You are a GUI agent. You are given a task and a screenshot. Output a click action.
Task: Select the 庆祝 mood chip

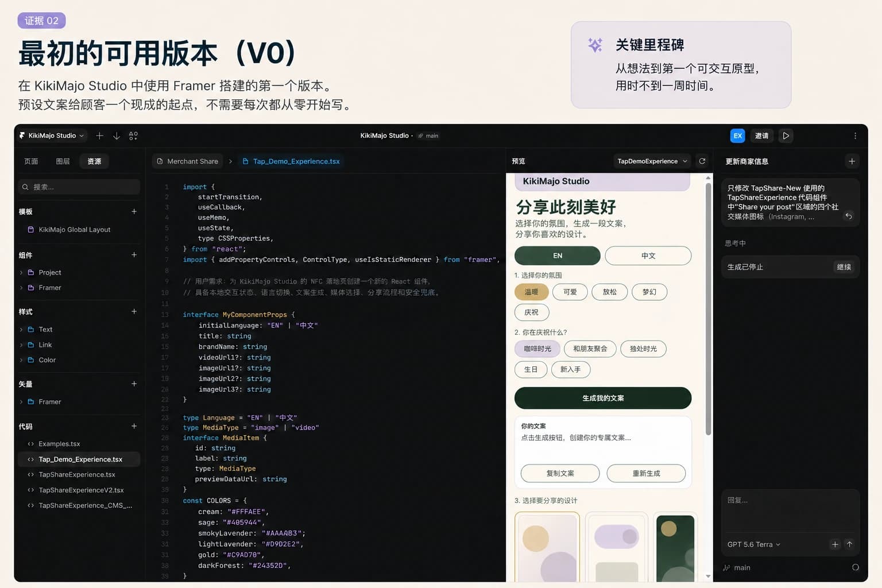coord(532,312)
